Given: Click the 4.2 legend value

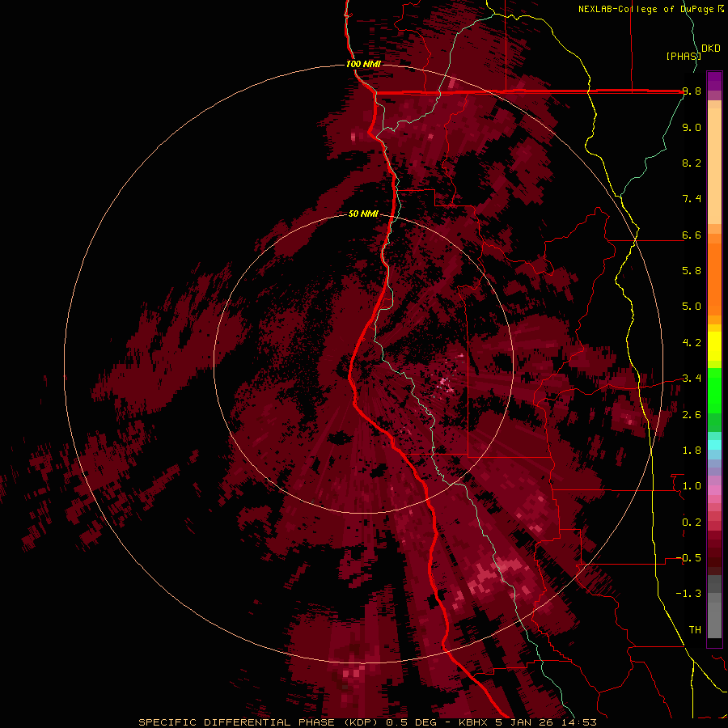Looking at the screenshot, I should coord(692,343).
